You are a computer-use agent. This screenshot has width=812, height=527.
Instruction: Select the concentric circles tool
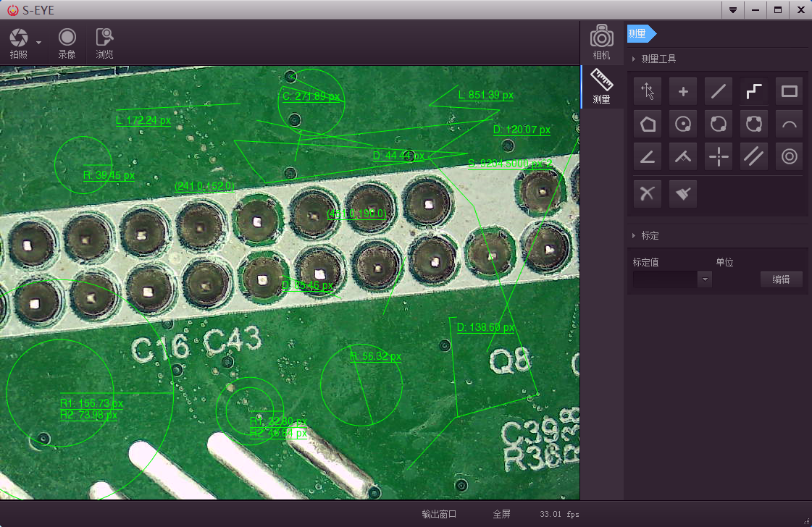[x=790, y=156]
